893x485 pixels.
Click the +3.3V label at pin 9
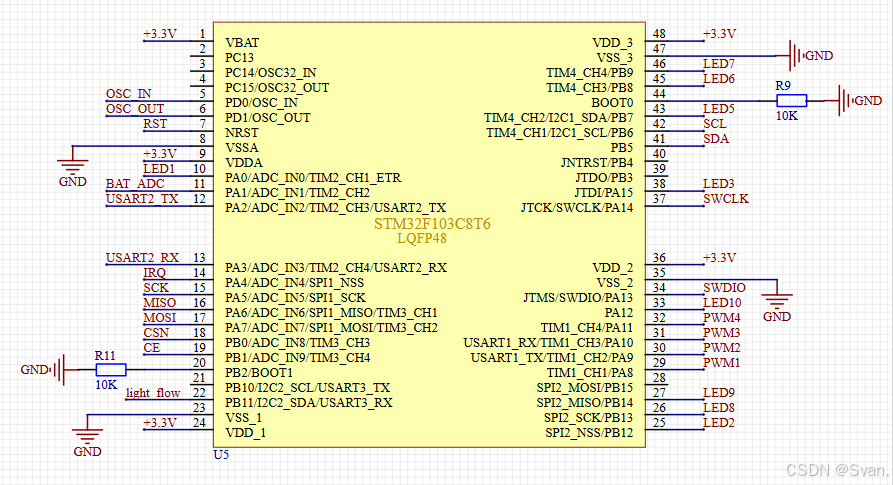[159, 154]
